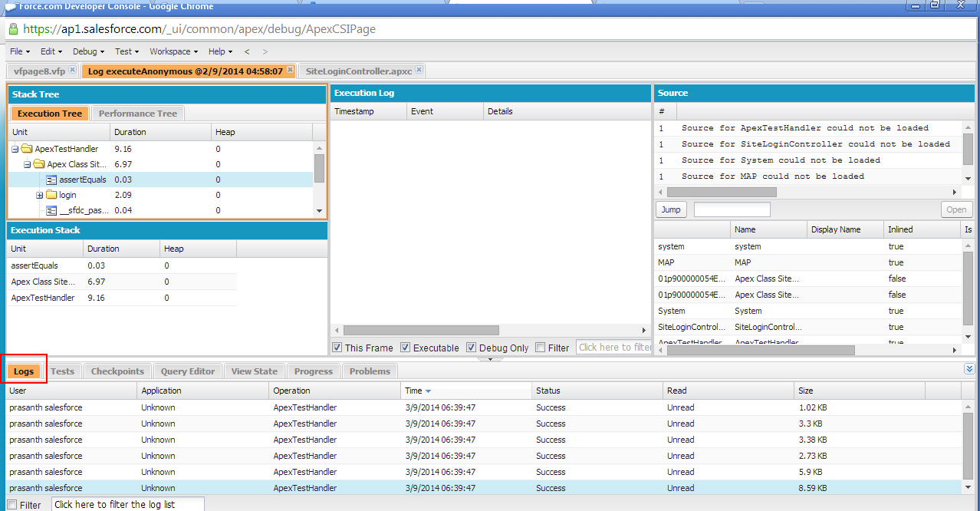This screenshot has height=511, width=980.
Task: Enable the log list Filter checkbox
Action: [12, 505]
